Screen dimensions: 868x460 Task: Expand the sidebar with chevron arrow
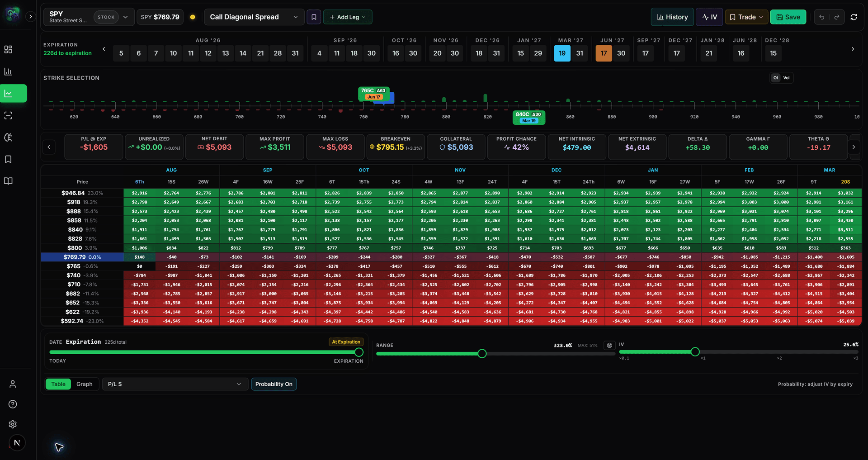[x=30, y=17]
